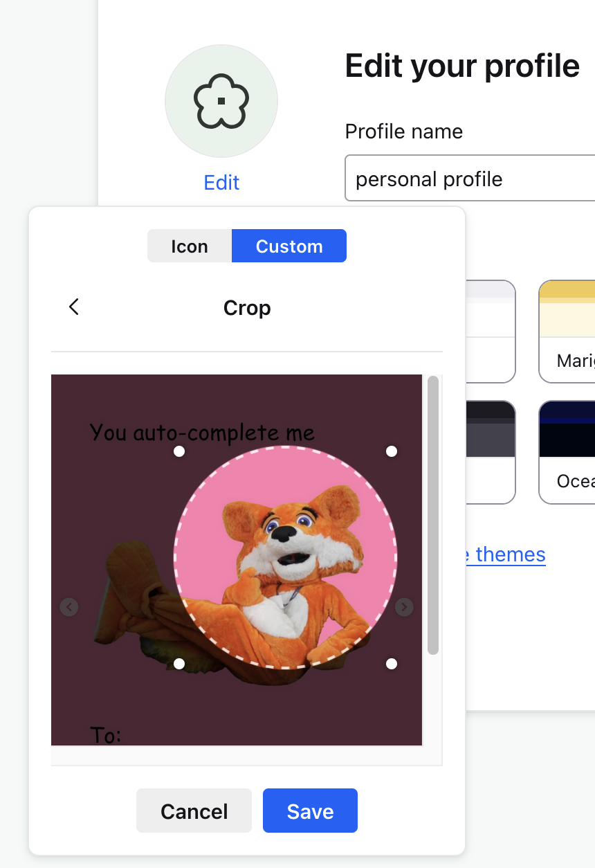Choose the Marigold theme swatch
The width and height of the screenshot is (595, 868).
pos(567,331)
